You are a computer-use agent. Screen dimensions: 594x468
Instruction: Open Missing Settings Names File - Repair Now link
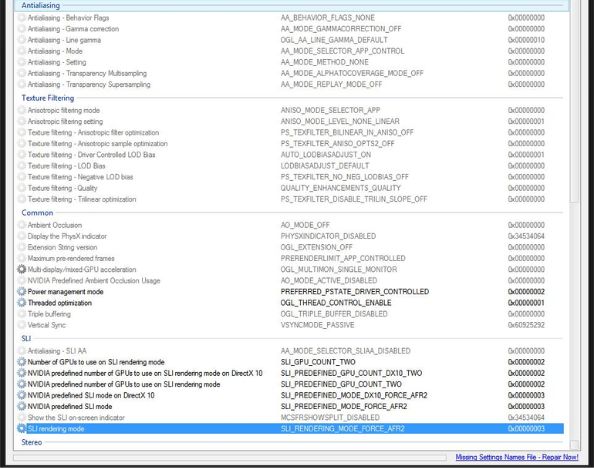click(x=517, y=457)
